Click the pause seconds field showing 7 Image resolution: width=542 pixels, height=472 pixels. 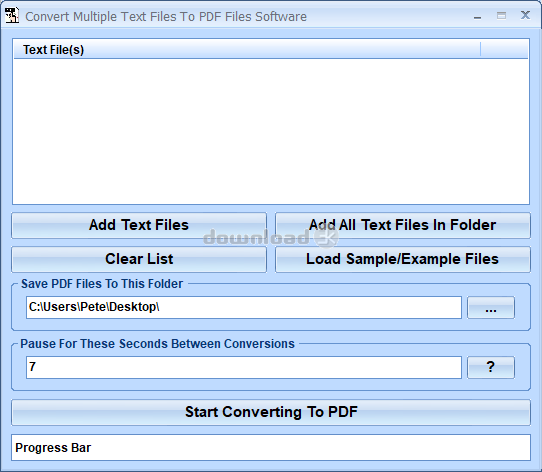pyautogui.click(x=244, y=367)
